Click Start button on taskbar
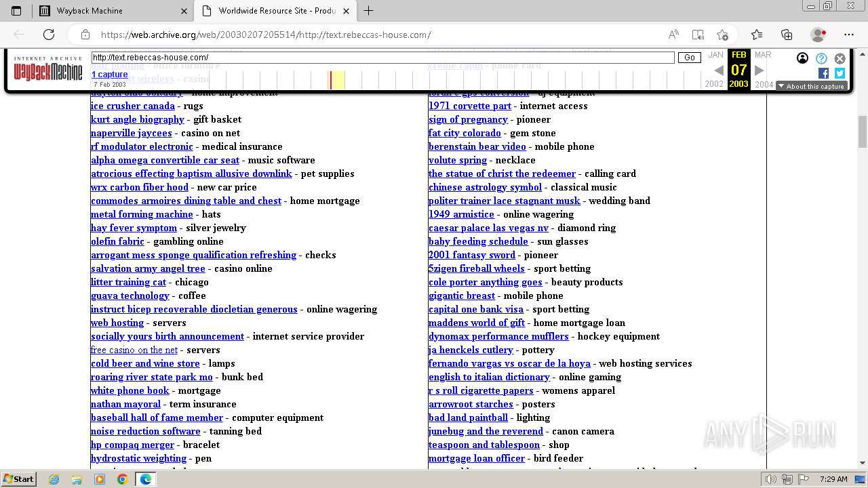Image resolution: width=868 pixels, height=488 pixels. point(18,479)
